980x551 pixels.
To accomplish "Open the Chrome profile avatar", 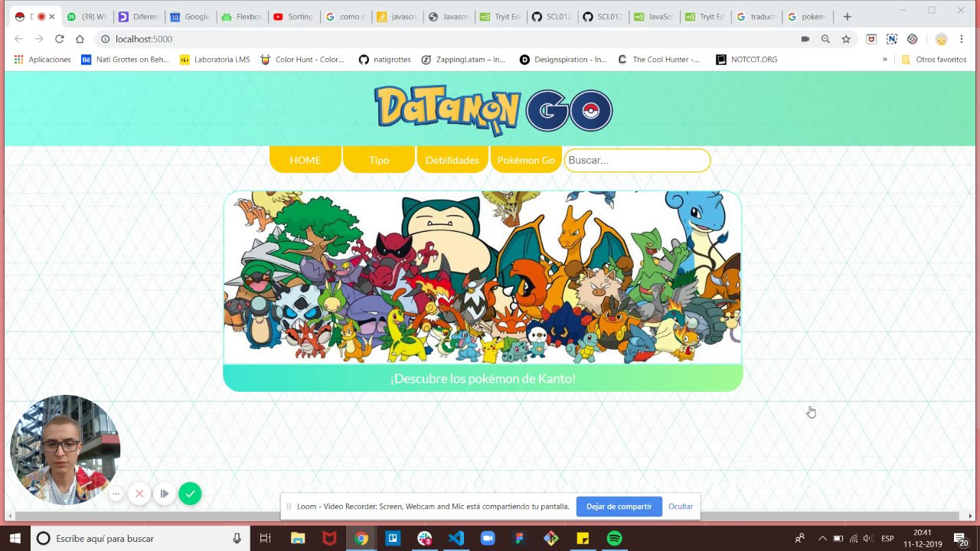I will coord(941,39).
